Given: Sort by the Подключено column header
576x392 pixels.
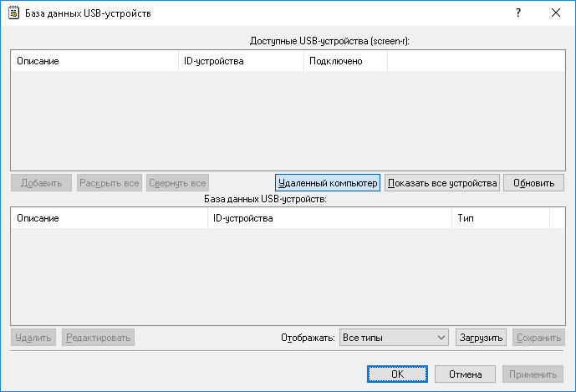Looking at the screenshot, I should pos(344,62).
